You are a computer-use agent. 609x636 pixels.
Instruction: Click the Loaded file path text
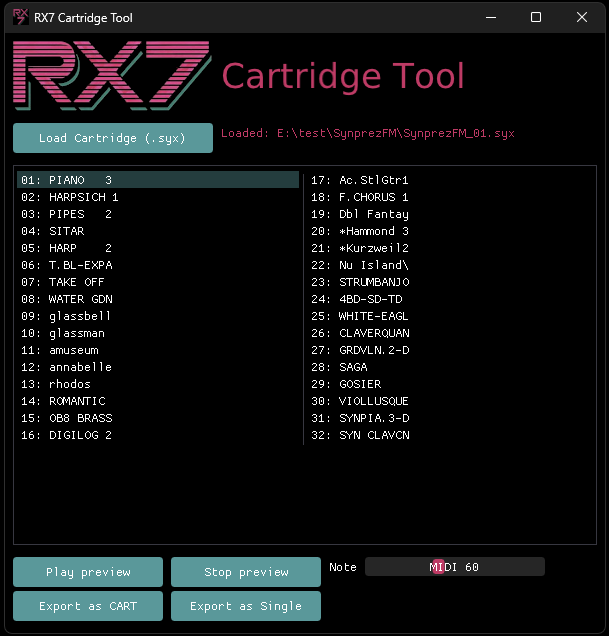(x=368, y=133)
